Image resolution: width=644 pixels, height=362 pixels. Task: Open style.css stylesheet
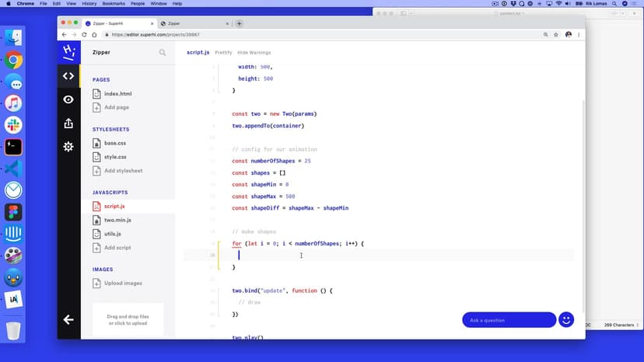pos(114,157)
